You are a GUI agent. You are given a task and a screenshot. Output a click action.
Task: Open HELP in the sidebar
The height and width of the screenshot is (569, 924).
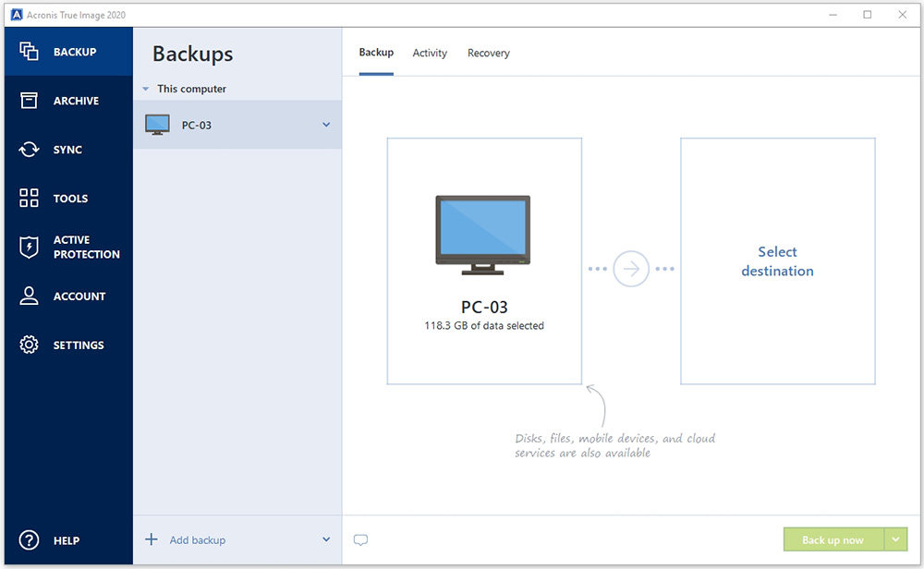click(67, 540)
